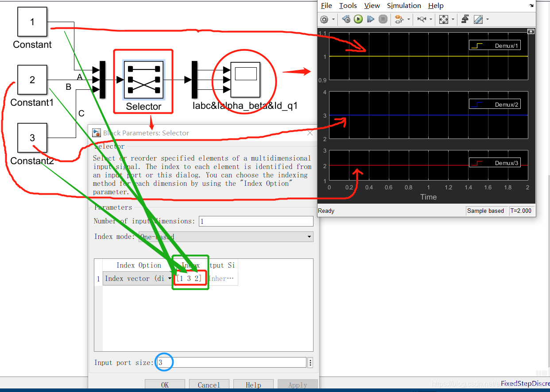The width and height of the screenshot is (550, 392).
Task: Click the Highlight Simulink block icon
Action: click(x=399, y=19)
